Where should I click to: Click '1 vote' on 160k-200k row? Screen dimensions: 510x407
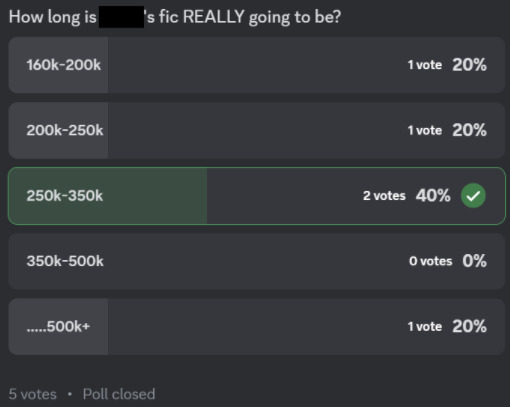tap(425, 65)
